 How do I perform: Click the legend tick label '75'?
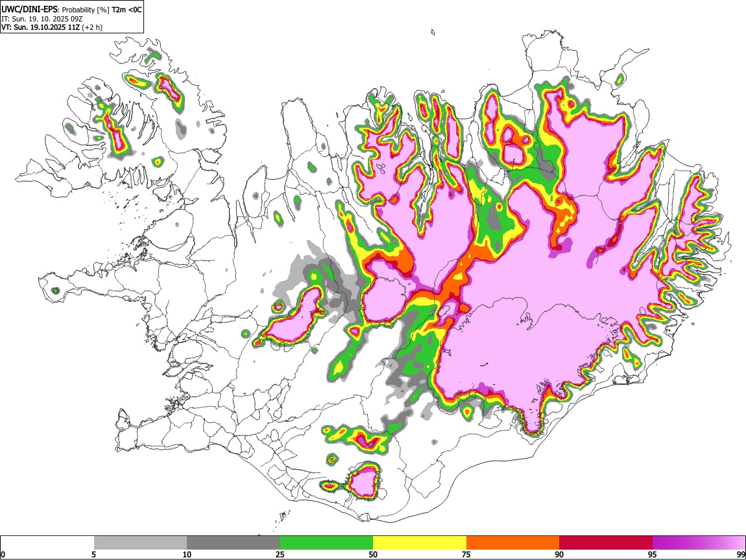click(466, 555)
